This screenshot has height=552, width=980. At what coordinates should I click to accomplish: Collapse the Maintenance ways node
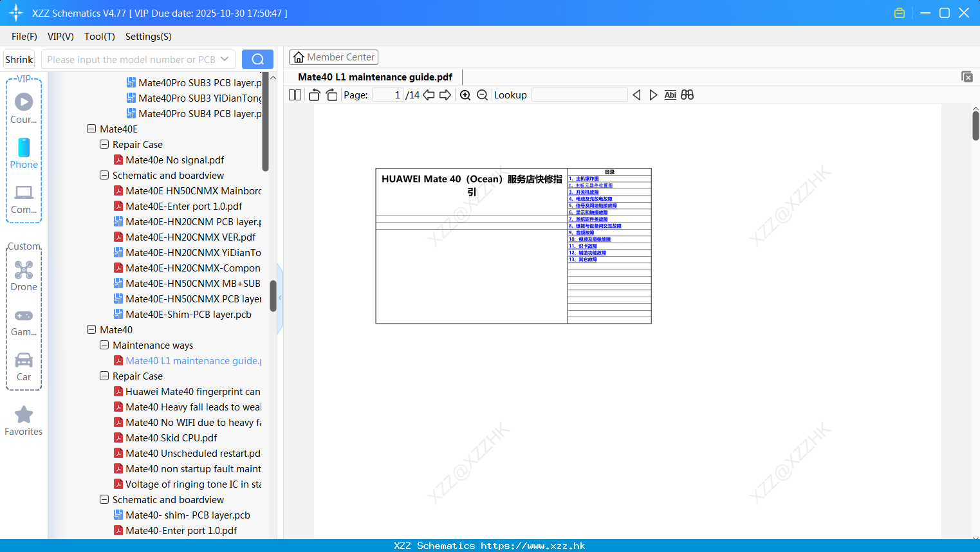tap(104, 345)
